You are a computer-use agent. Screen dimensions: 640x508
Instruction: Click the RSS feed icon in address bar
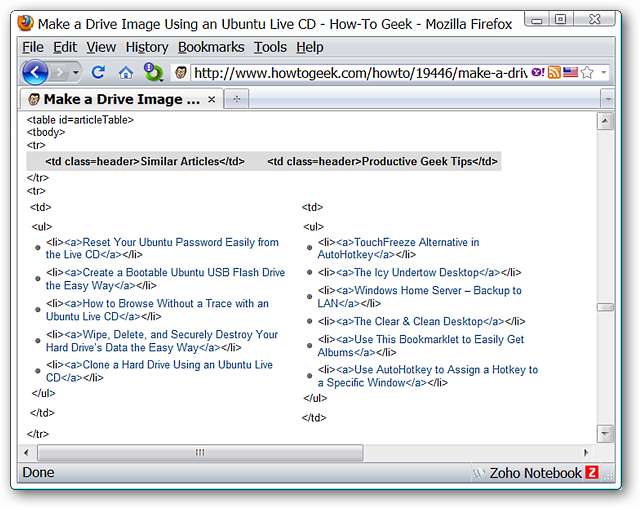pyautogui.click(x=554, y=72)
